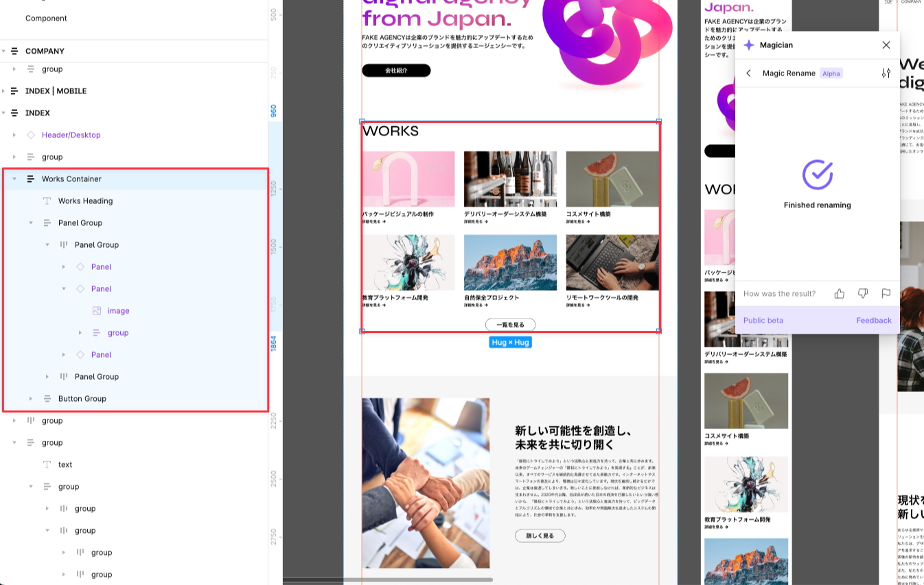Click the component icon of Header/Desktop layer
This screenshot has width=924, height=585.
click(31, 135)
